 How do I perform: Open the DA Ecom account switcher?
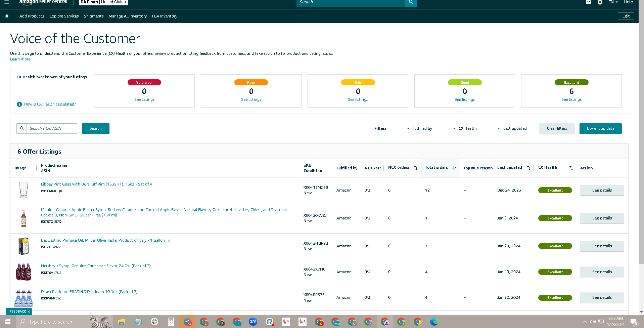103,2
